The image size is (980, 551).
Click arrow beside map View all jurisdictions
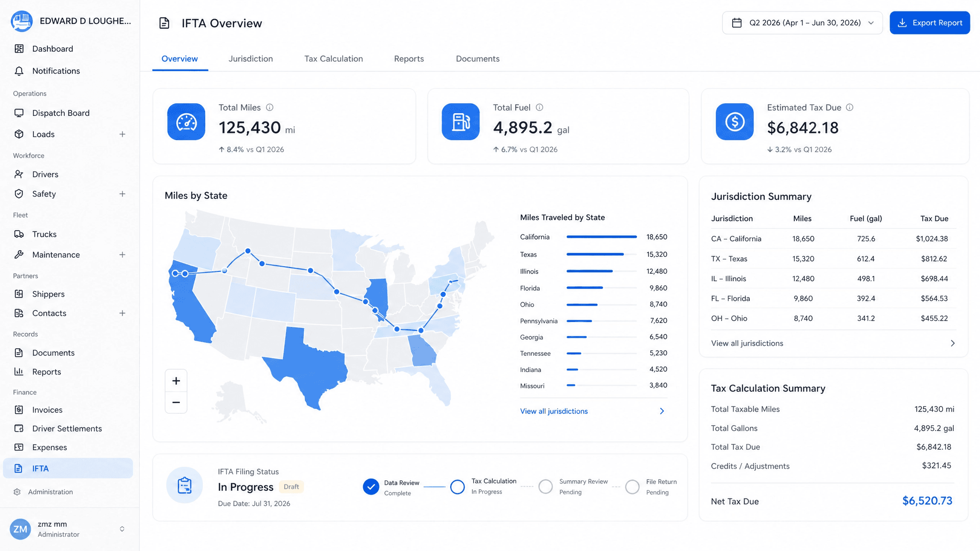(662, 411)
